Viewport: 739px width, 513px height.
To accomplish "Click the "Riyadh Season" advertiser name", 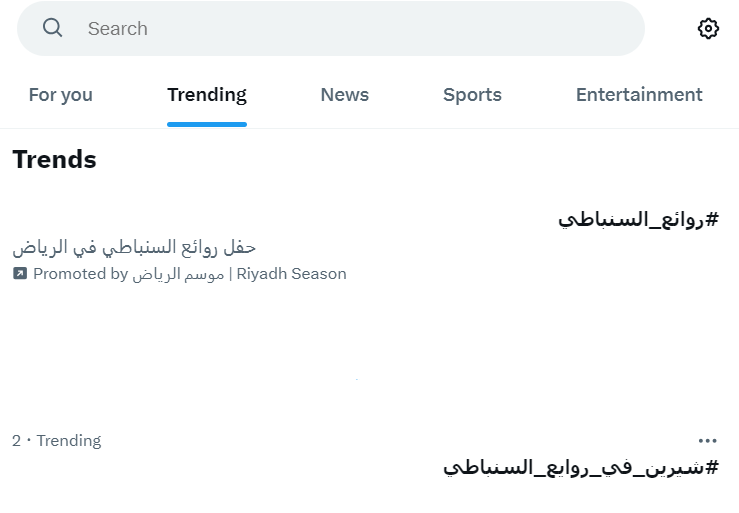I will (291, 273).
